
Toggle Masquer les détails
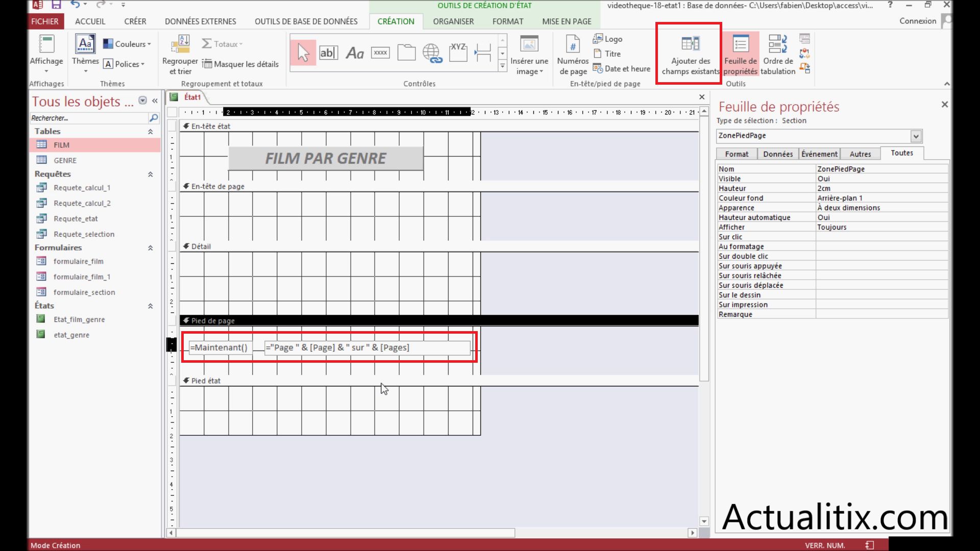pyautogui.click(x=240, y=64)
